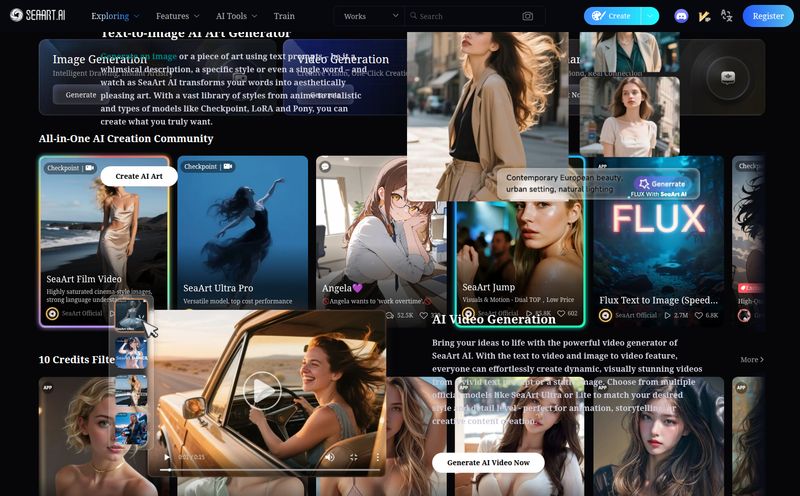
Task: Expand the Features dropdown menu
Action: coord(177,16)
